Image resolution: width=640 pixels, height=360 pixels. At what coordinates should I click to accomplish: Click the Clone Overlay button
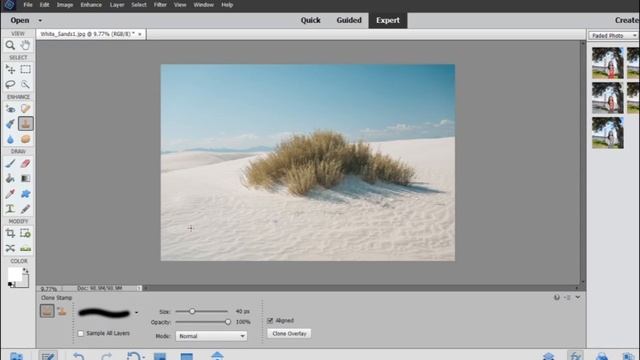289,333
